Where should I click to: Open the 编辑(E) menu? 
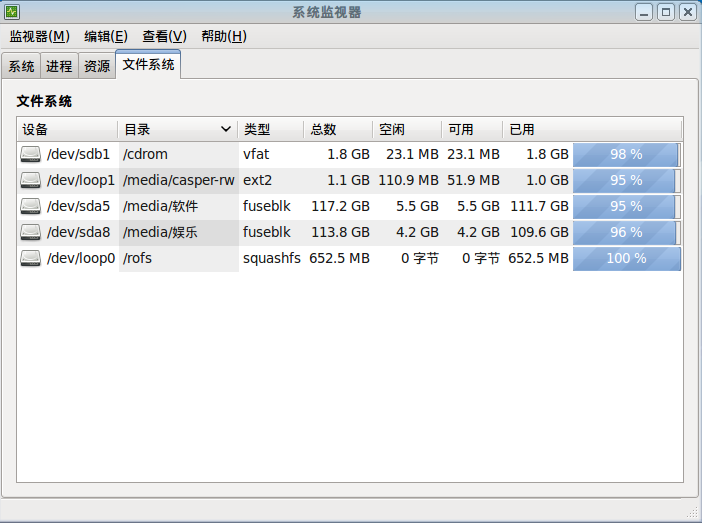coord(106,36)
